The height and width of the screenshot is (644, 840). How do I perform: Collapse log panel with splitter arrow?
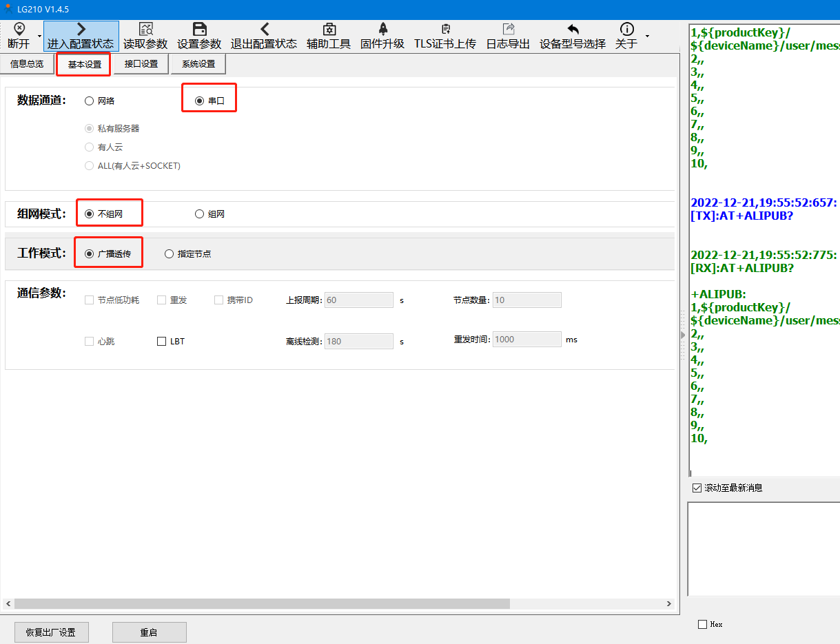click(683, 335)
